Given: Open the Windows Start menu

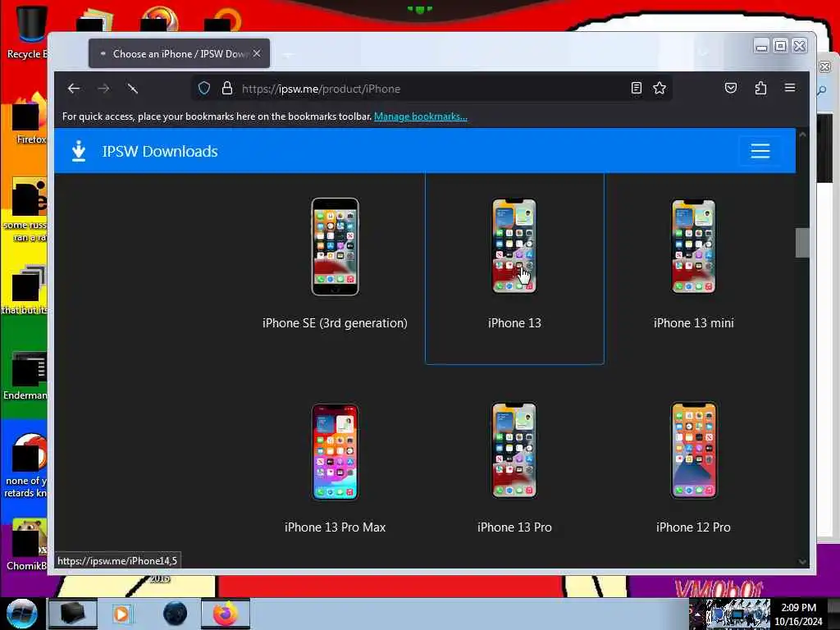Looking at the screenshot, I should tap(21, 614).
